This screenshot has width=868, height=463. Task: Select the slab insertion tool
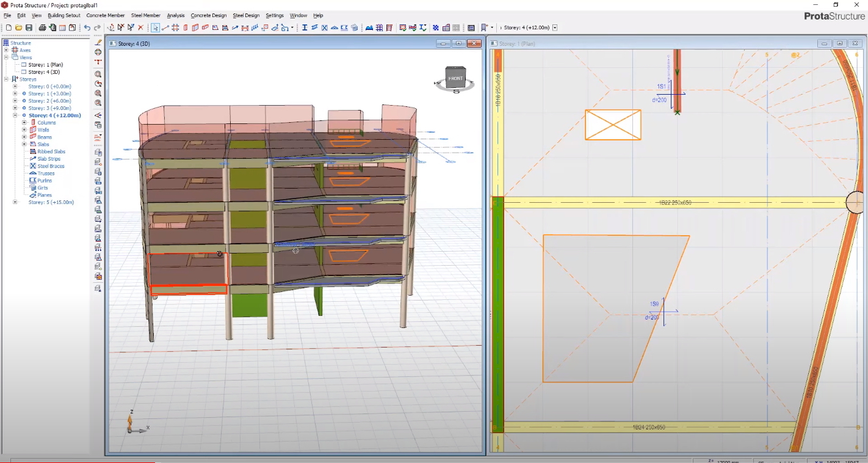(215, 27)
